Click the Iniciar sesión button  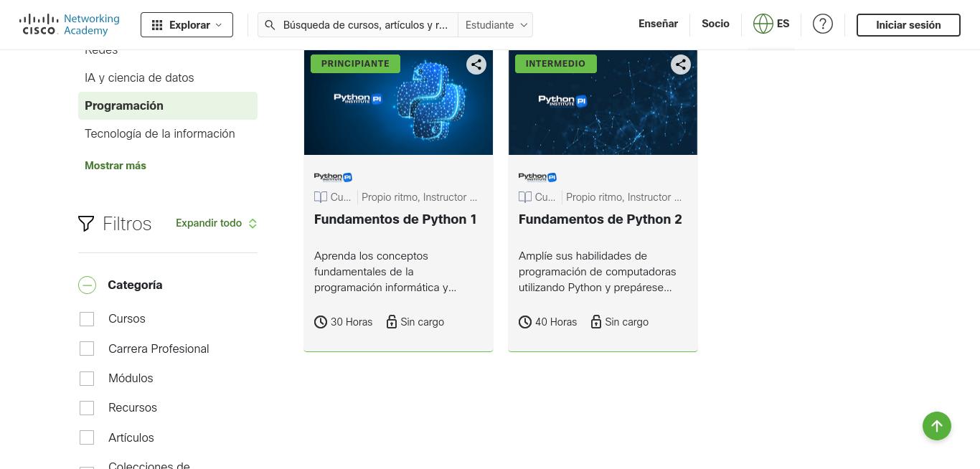pos(908,25)
